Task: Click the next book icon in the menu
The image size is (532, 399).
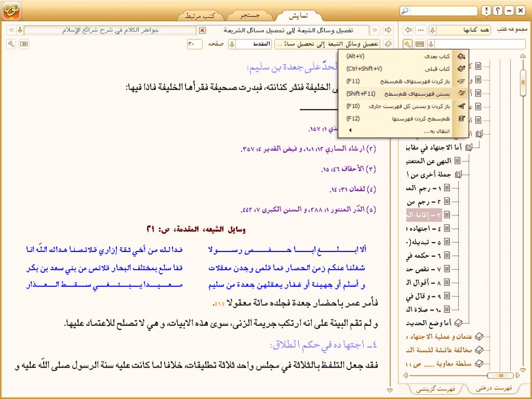Action: click(461, 56)
